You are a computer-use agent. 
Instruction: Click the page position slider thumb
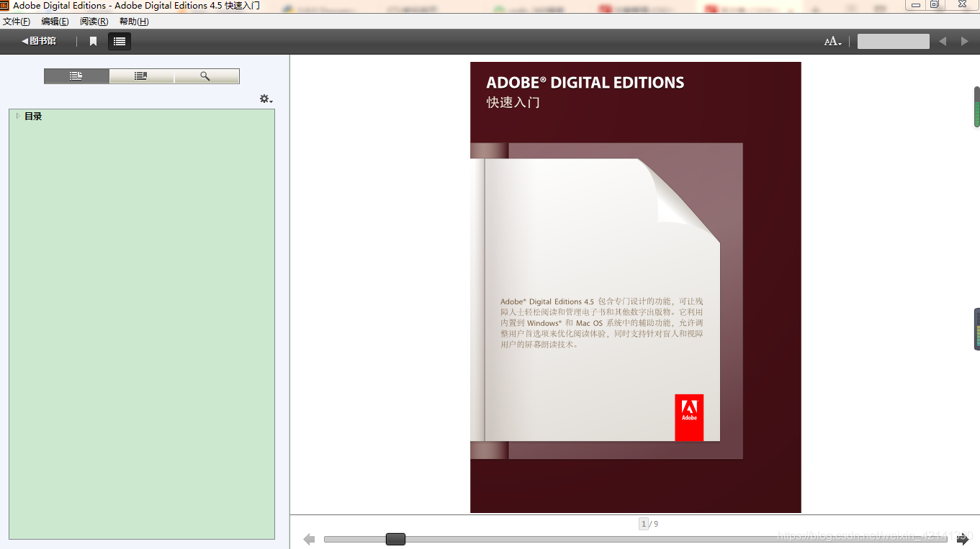point(395,539)
